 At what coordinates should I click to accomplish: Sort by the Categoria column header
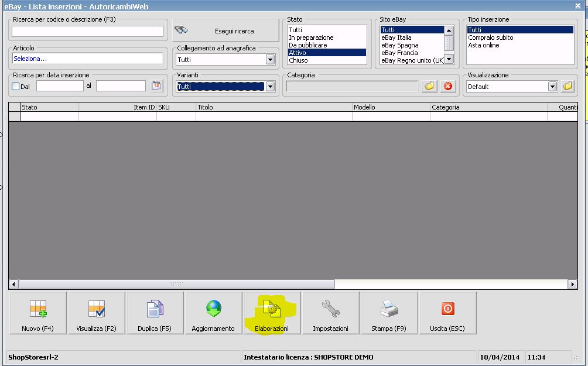coord(488,107)
